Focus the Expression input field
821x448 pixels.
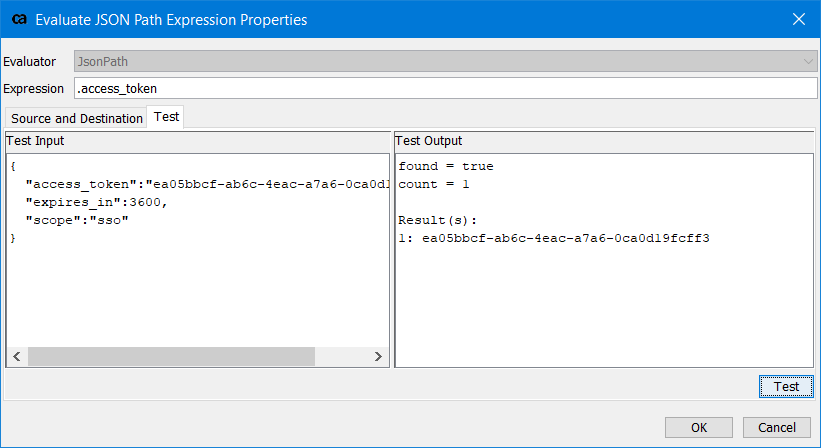click(x=446, y=88)
